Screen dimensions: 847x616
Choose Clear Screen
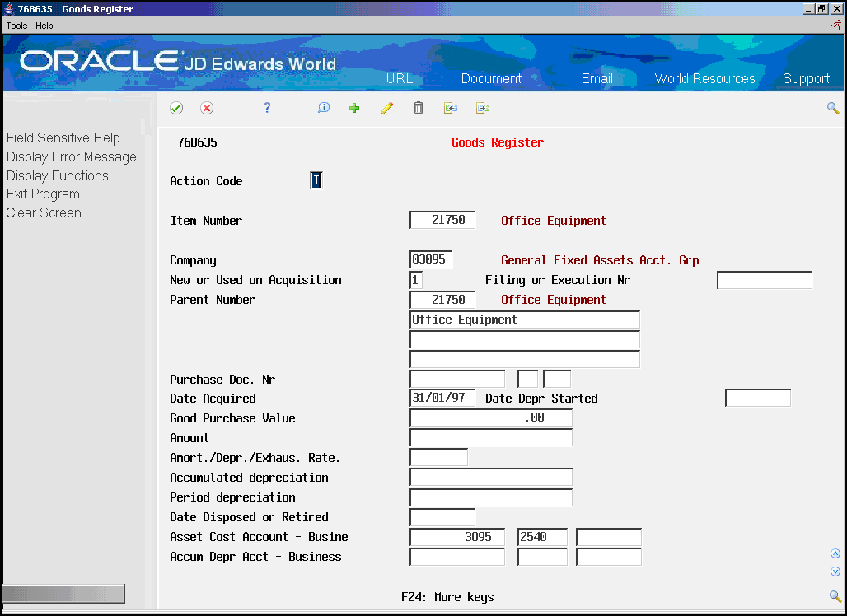44,213
